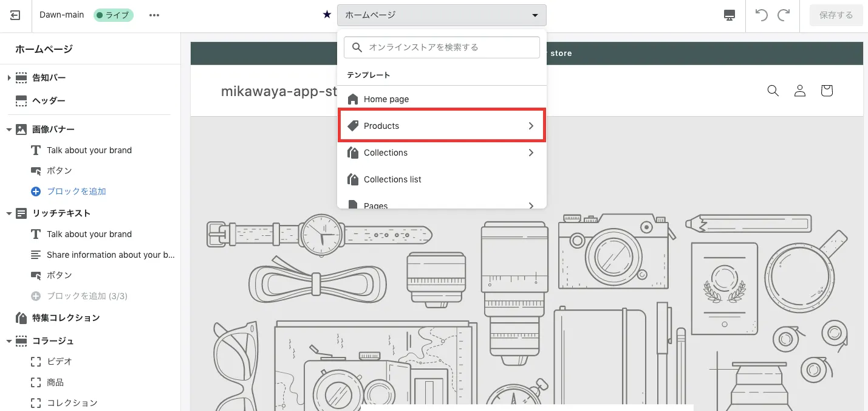
Task: Click the exit editor back icon
Action: tap(15, 15)
